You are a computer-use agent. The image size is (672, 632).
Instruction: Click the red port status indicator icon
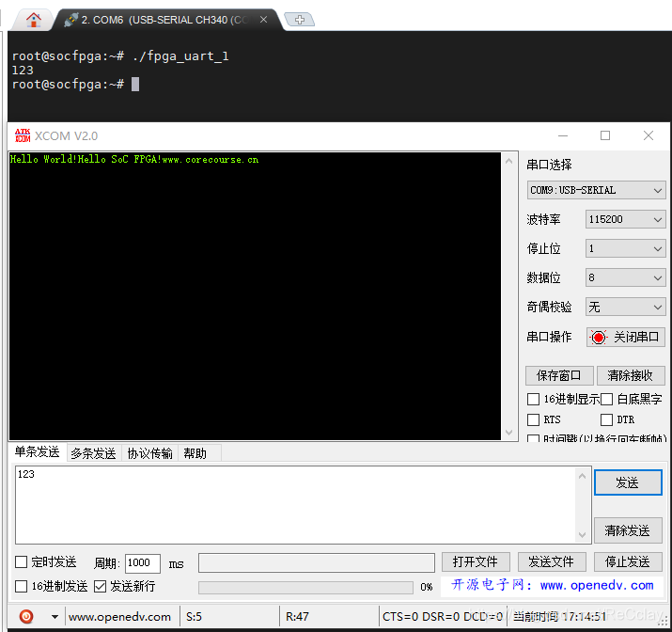point(599,338)
